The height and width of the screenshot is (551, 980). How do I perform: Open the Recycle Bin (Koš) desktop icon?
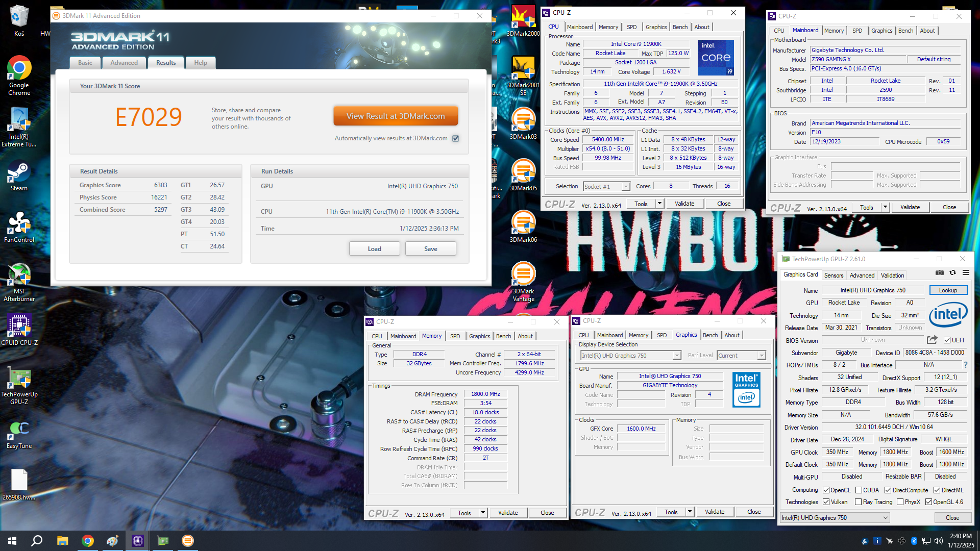click(x=19, y=20)
